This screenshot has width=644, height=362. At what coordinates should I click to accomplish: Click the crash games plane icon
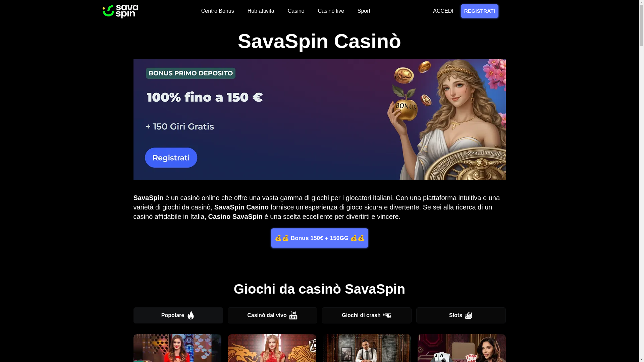387,315
